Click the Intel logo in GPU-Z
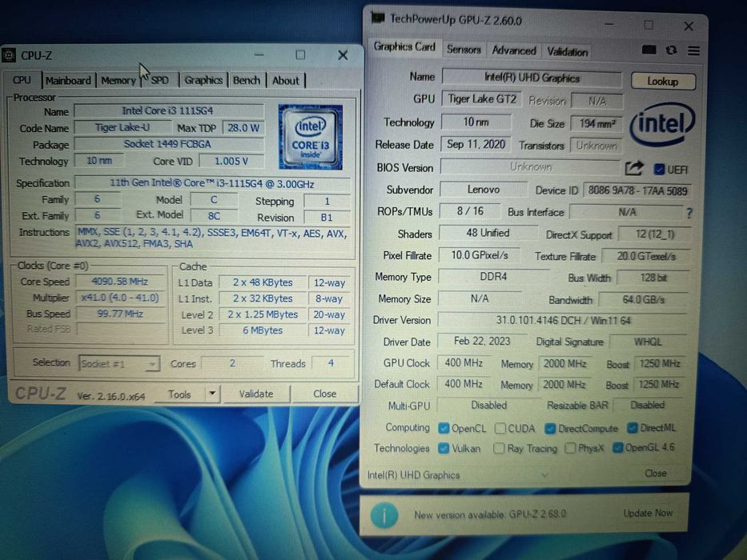Screen dimensions: 747x560 click(x=662, y=124)
